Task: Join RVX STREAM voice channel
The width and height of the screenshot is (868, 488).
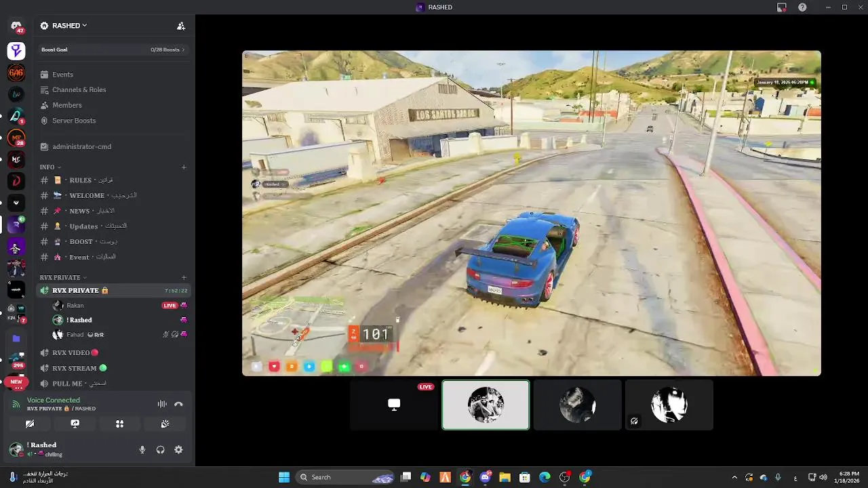Action: point(113,368)
